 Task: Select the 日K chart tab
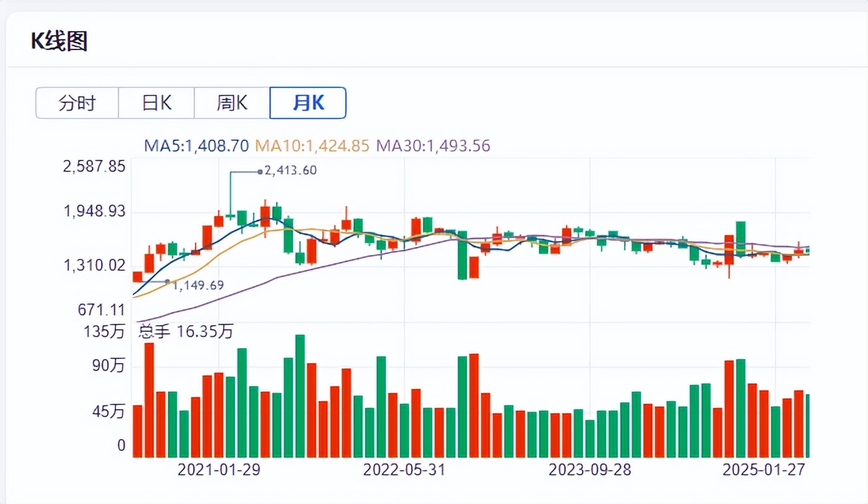(156, 103)
